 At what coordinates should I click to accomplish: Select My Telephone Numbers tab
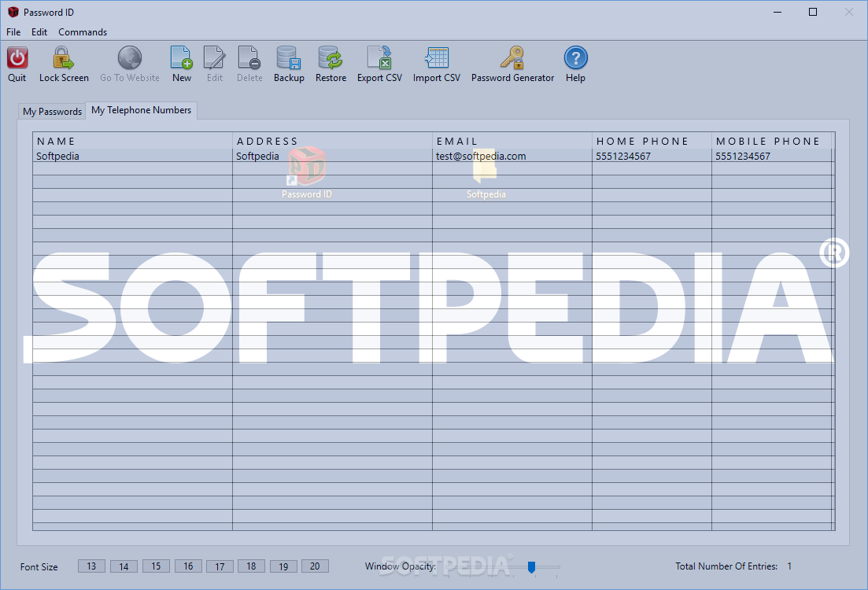(x=141, y=110)
